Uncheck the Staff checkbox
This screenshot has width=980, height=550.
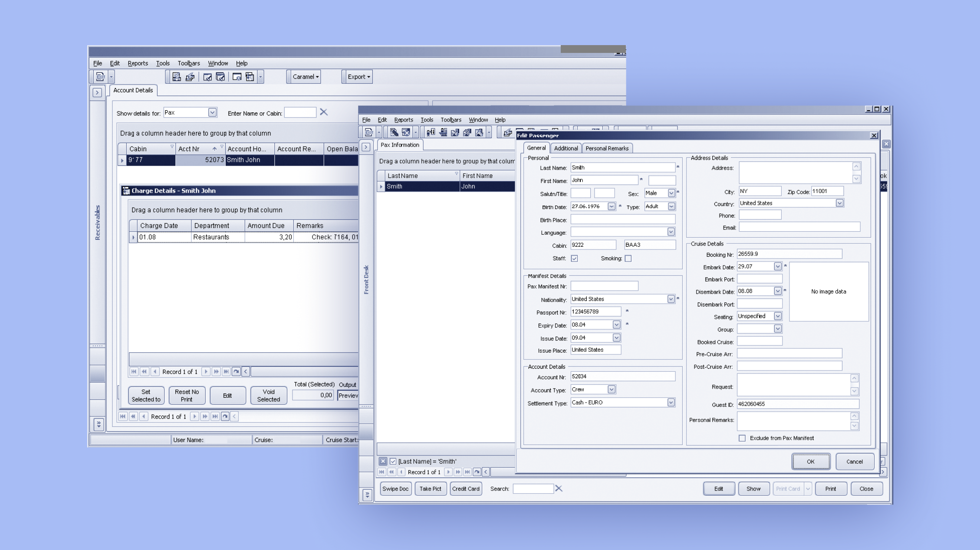coord(574,259)
